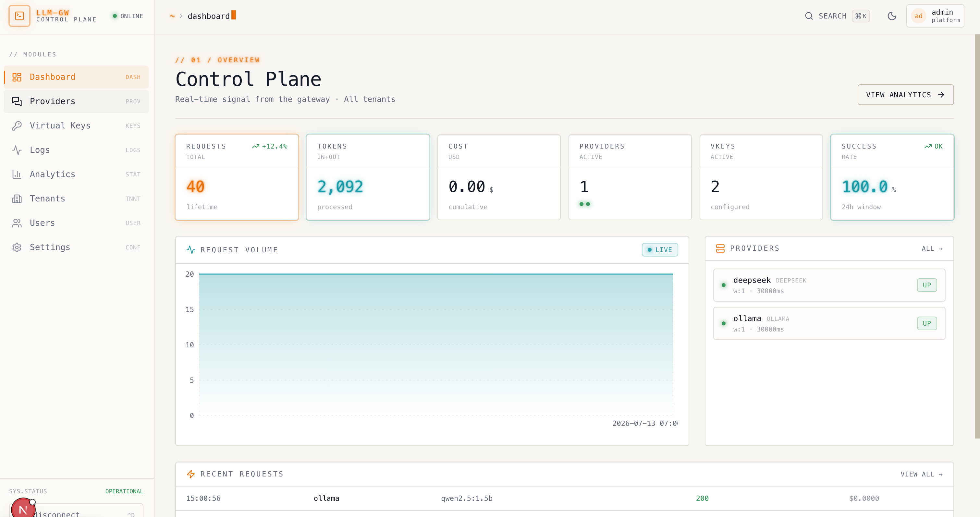The image size is (980, 517).
Task: Click the LIVE badge on Request Volume
Action: click(660, 250)
